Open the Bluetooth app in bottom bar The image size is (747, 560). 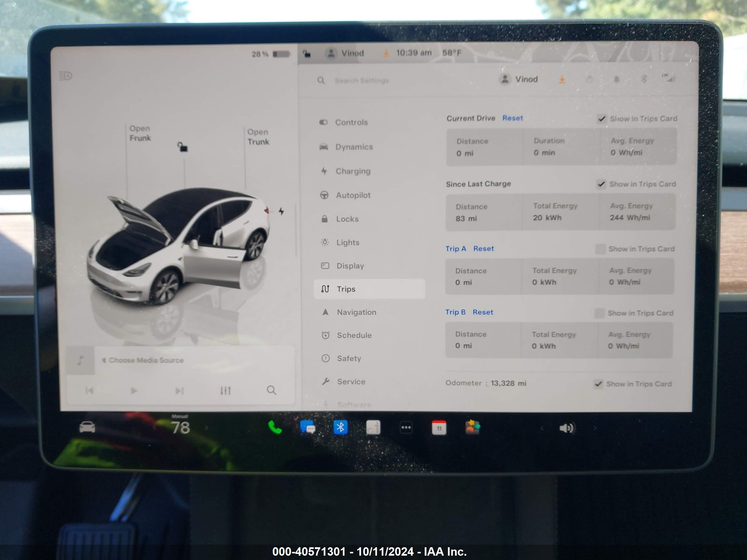[340, 427]
